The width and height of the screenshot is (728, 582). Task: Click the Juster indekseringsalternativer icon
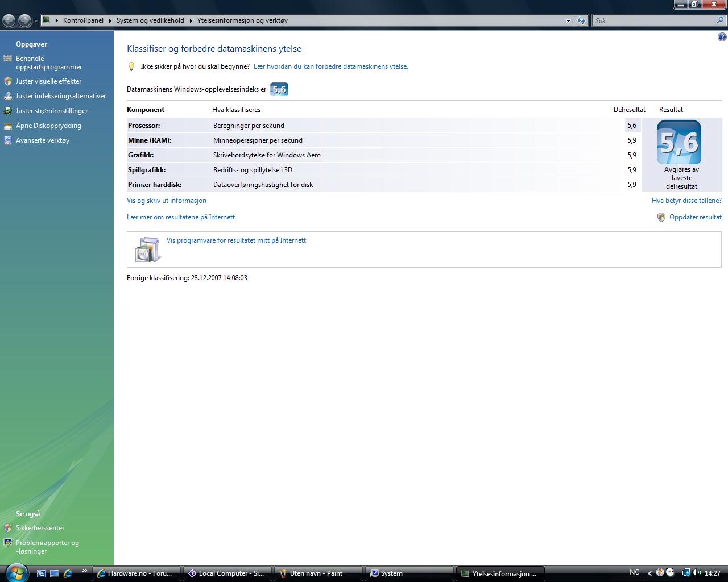click(x=7, y=96)
